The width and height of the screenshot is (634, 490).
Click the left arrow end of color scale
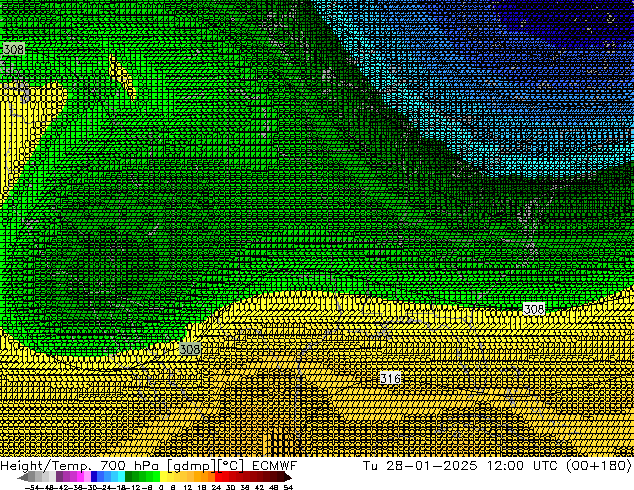(x=22, y=478)
